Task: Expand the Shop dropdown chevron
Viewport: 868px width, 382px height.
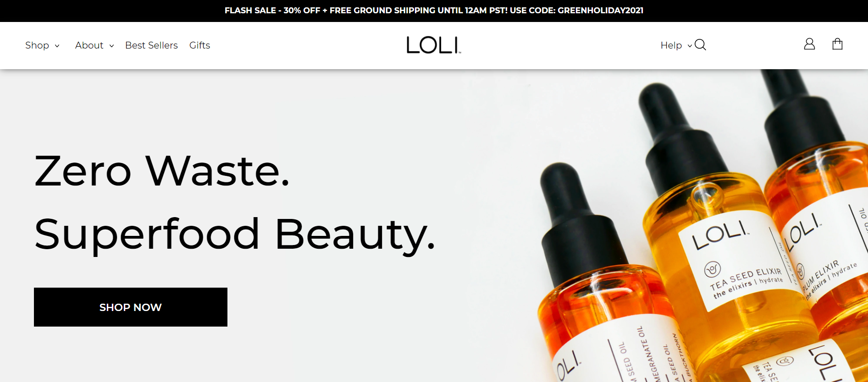Action: pos(57,46)
